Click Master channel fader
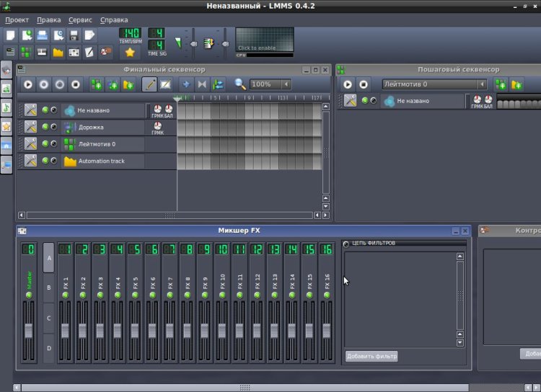This screenshot has height=392, width=541. (29, 331)
